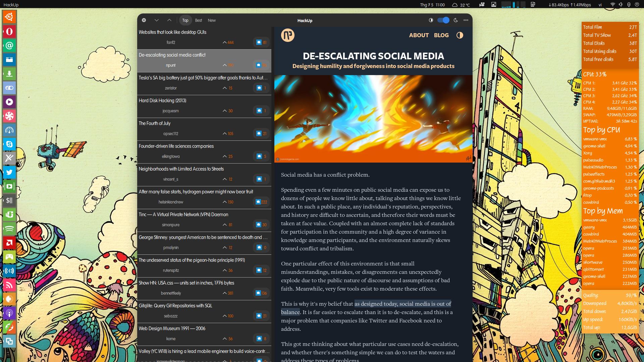Upvote the story by sebazzz
Screen dimensions: 644x362
tap(228, 316)
